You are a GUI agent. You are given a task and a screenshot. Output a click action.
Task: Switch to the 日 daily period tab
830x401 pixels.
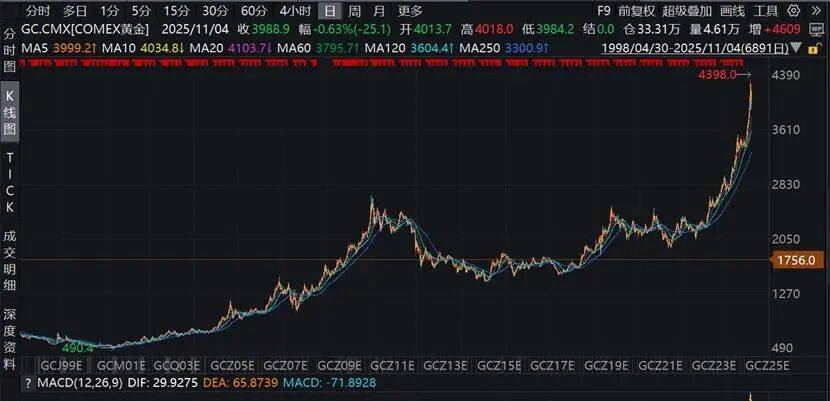[330, 11]
